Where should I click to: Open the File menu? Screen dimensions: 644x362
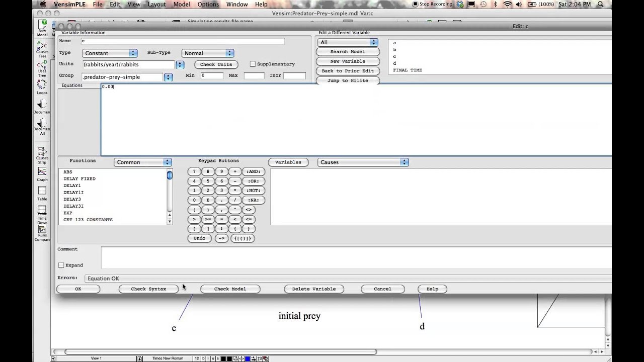pyautogui.click(x=98, y=5)
